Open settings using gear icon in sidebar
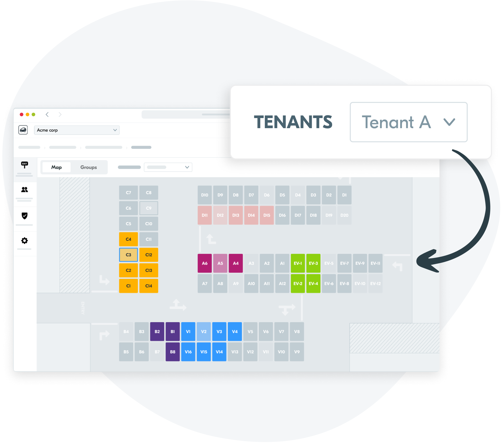The width and height of the screenshot is (504, 444). (x=24, y=240)
